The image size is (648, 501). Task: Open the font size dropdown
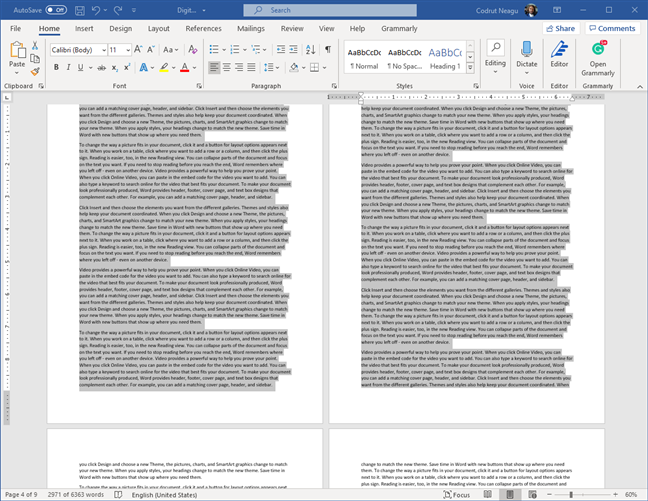point(128,50)
